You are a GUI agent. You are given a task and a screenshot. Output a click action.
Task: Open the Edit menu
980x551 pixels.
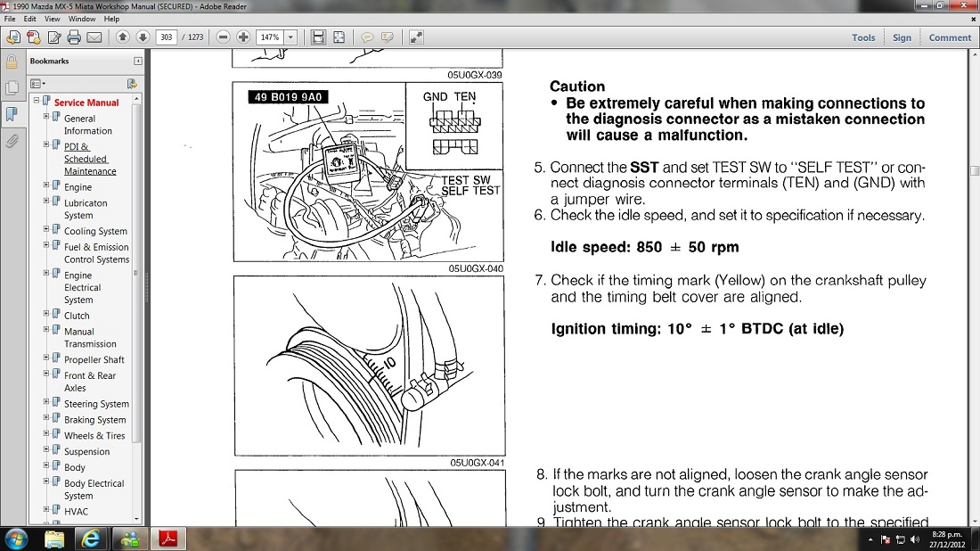pos(30,19)
